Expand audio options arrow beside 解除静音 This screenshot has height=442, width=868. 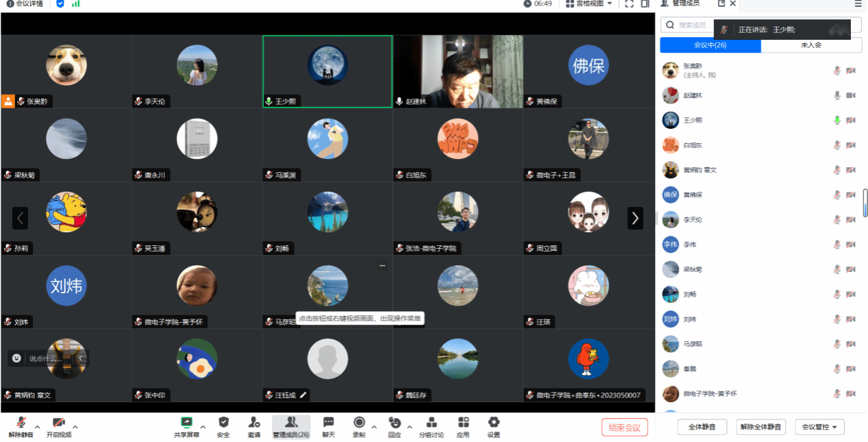(x=38, y=427)
